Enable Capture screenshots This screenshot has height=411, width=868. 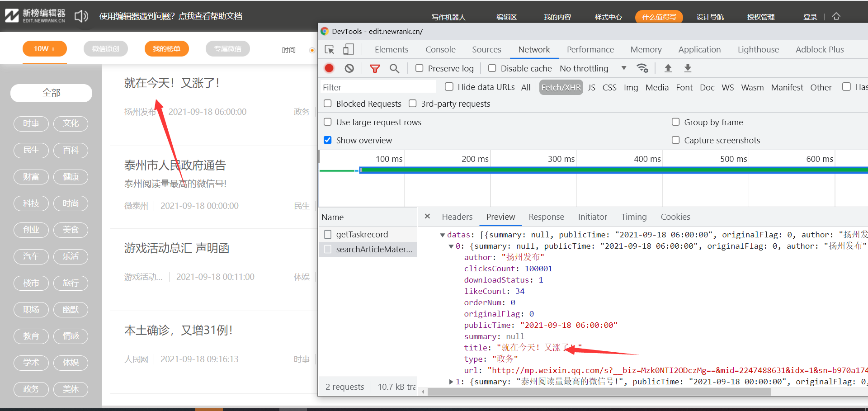(x=676, y=140)
